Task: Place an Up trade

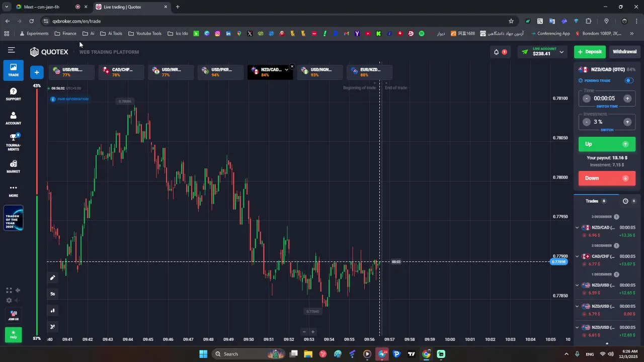Action: tap(607, 144)
